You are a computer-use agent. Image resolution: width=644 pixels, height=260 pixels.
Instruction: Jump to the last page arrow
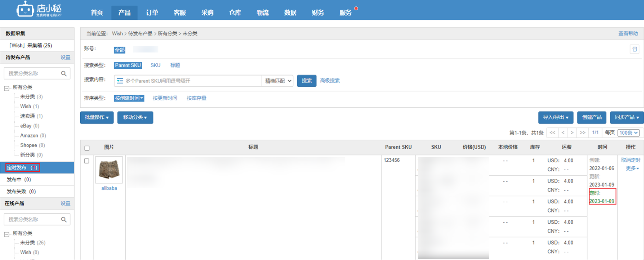tap(583, 133)
